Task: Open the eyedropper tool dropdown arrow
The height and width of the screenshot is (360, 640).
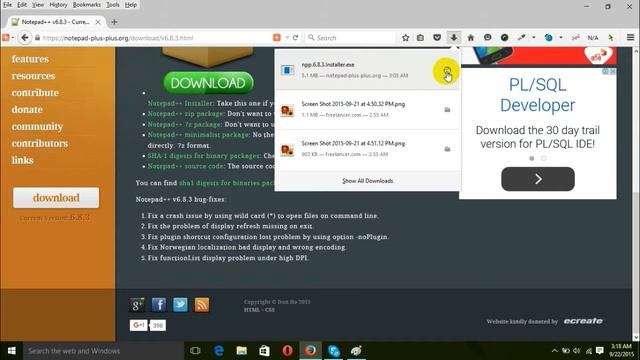Action: tap(533, 38)
